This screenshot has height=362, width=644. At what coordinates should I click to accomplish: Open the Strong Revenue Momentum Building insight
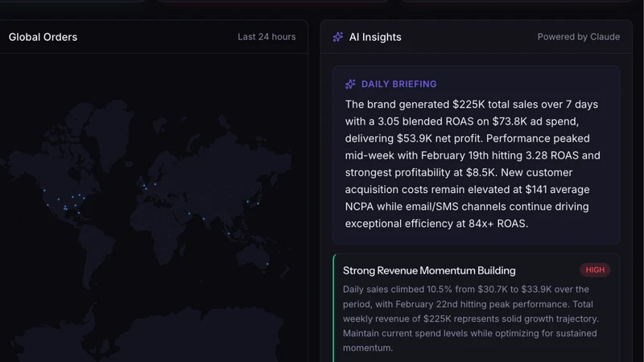click(429, 270)
